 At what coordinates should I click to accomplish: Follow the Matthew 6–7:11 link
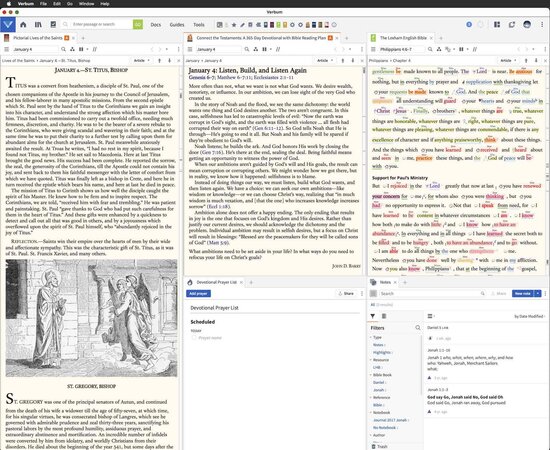[234, 78]
